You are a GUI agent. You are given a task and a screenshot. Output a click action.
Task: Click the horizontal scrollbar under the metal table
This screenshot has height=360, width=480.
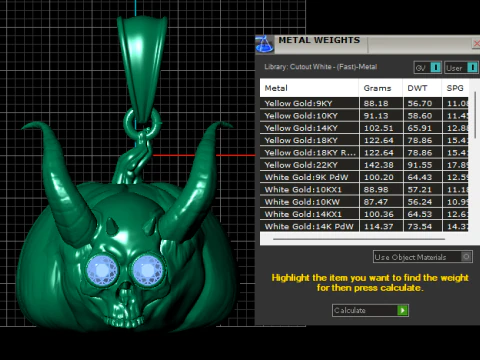tap(359, 239)
